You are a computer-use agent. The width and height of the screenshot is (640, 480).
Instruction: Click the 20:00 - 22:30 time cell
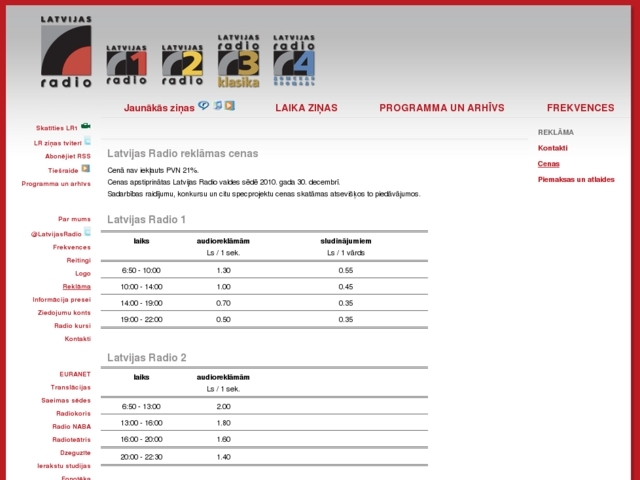pyautogui.click(x=141, y=457)
